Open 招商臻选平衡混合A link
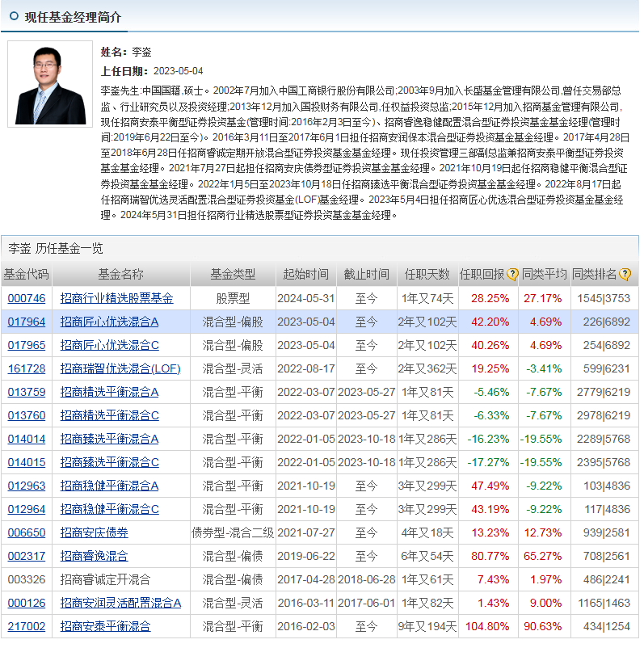Image resolution: width=644 pixels, height=648 pixels. point(110,440)
